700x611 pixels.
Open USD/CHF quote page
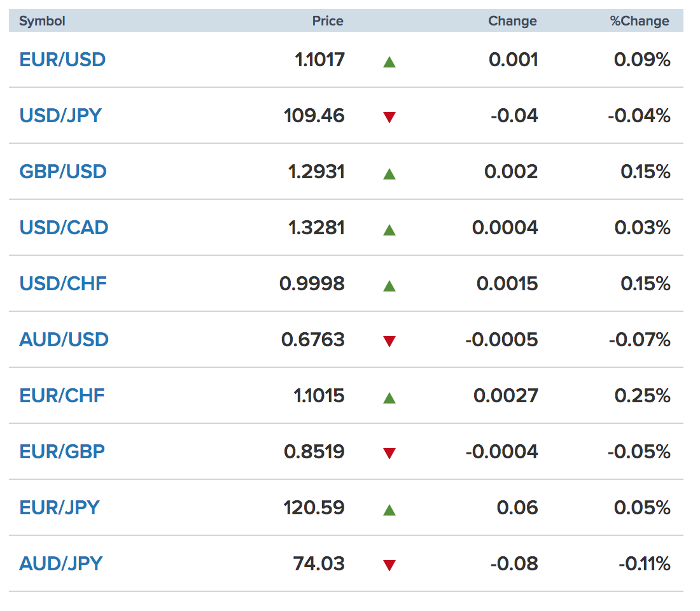click(x=63, y=284)
